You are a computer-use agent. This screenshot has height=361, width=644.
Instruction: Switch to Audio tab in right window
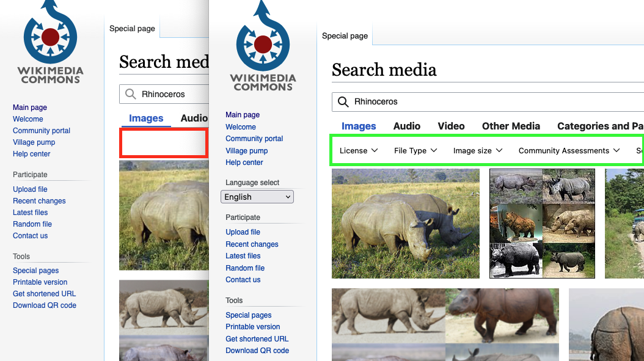[406, 126]
